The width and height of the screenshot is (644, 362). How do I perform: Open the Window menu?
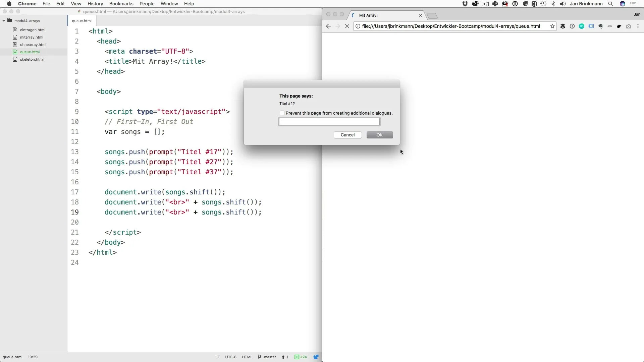click(169, 4)
